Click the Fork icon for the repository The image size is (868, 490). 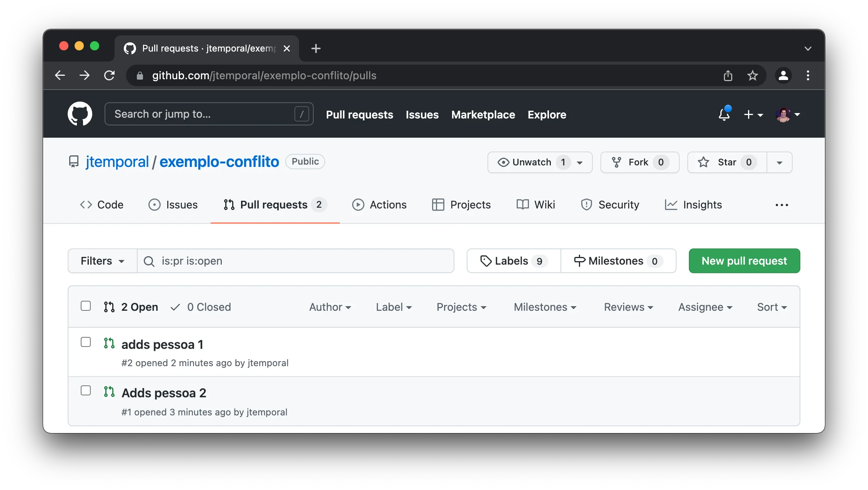click(617, 162)
